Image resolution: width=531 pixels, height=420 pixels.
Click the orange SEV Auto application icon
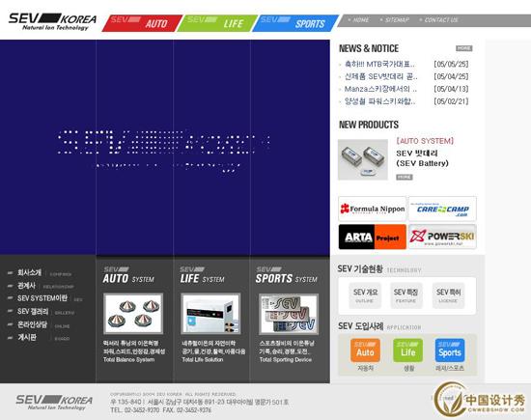pyautogui.click(x=365, y=350)
